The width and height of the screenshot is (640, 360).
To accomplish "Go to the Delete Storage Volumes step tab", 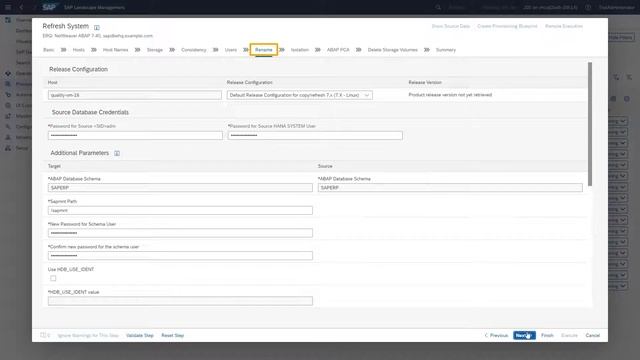I will coord(393,50).
